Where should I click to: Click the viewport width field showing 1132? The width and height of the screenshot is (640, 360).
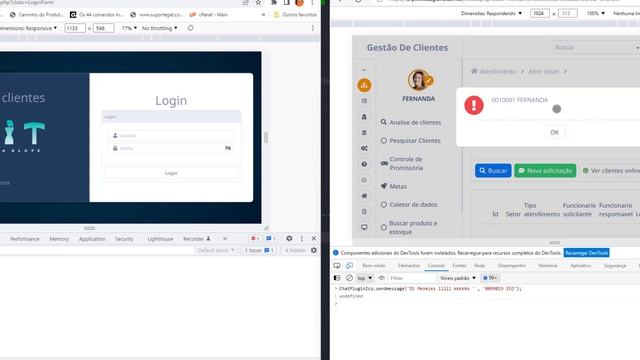coord(75,28)
